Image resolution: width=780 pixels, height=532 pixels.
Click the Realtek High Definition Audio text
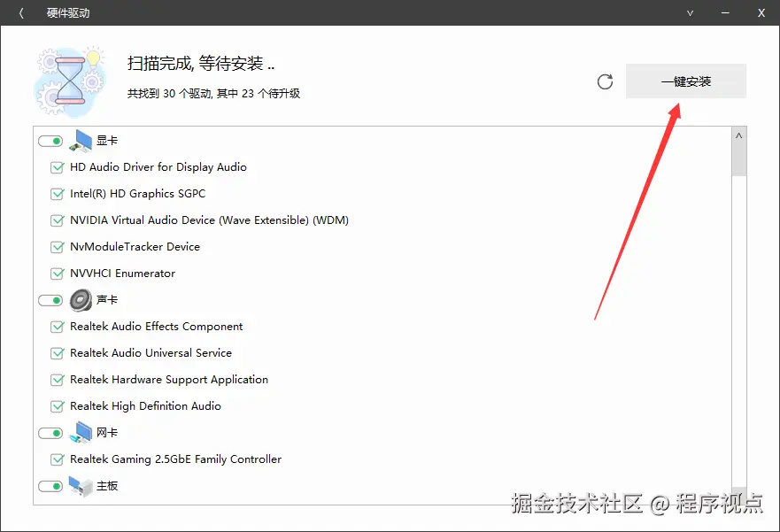(x=145, y=406)
